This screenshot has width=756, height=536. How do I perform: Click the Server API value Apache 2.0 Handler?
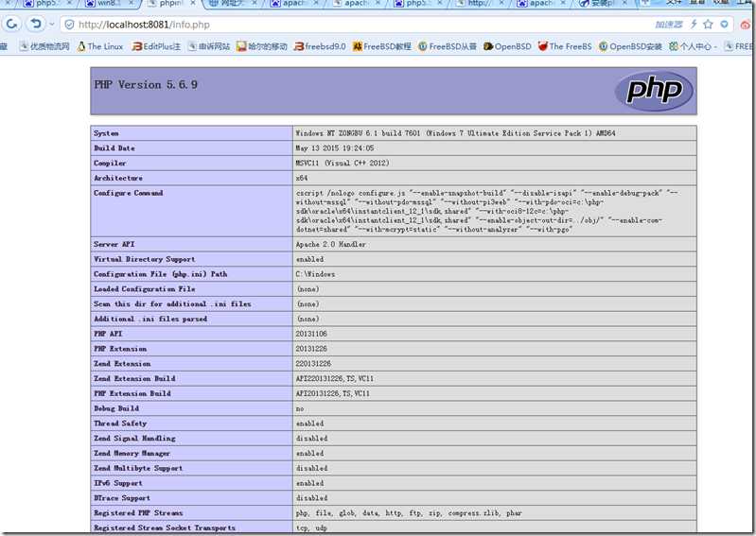pos(331,245)
